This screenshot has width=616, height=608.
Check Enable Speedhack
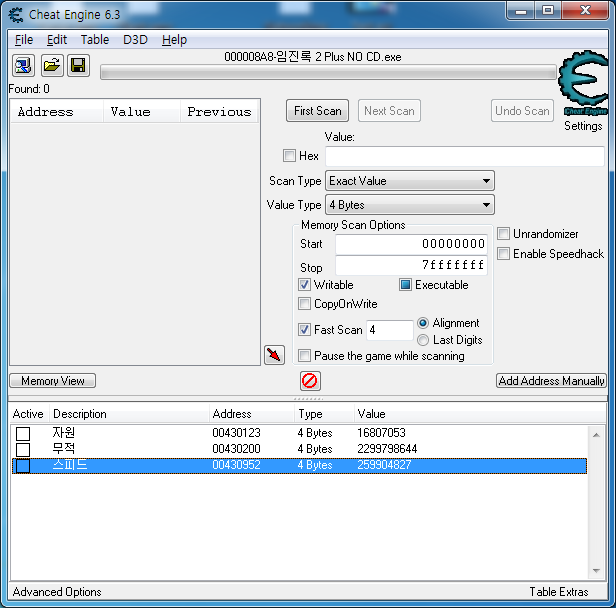coord(503,254)
